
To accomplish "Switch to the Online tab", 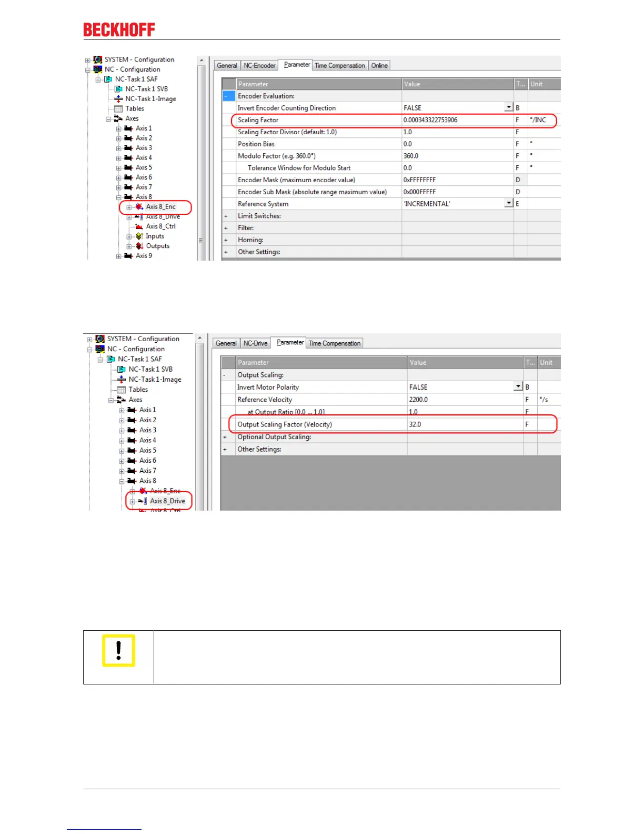I will [x=379, y=66].
